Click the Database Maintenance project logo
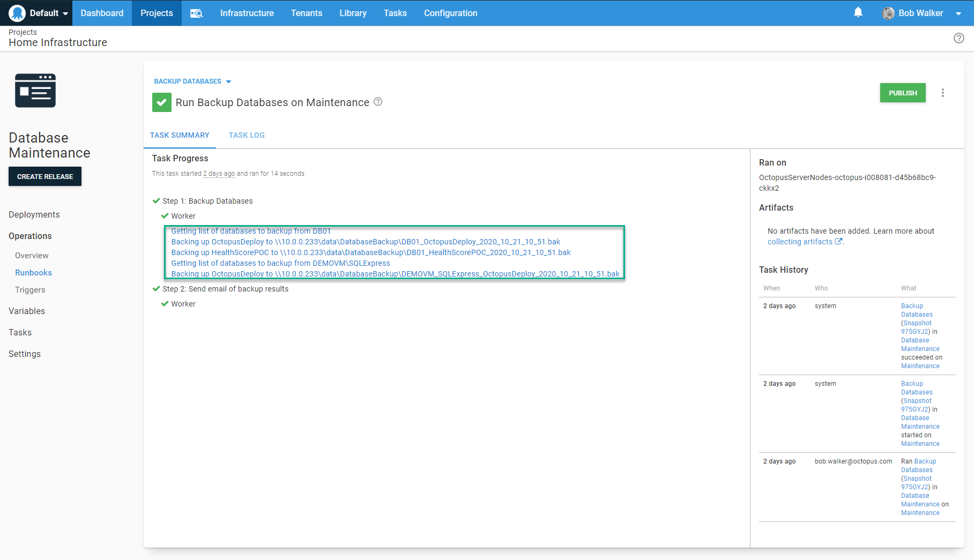The image size is (974, 560). coord(35,91)
